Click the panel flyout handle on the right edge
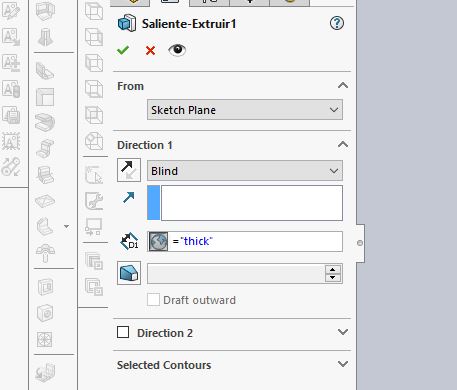The height and width of the screenshot is (390, 457). pyautogui.click(x=360, y=243)
